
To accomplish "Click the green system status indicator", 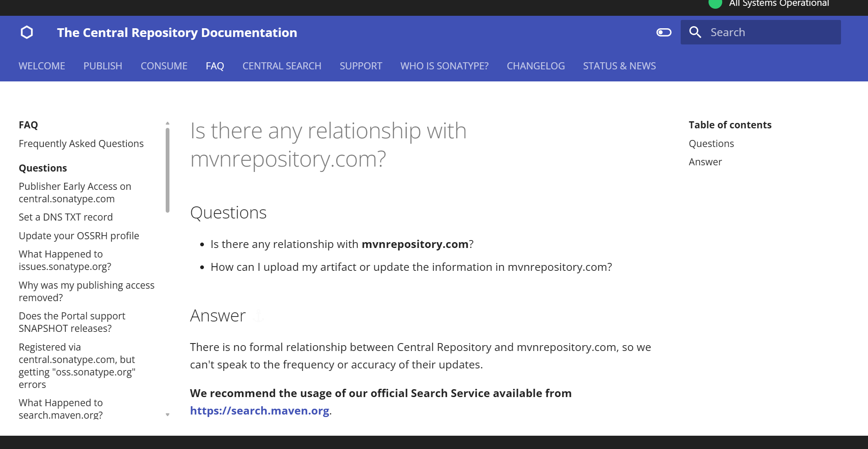I will (x=715, y=4).
